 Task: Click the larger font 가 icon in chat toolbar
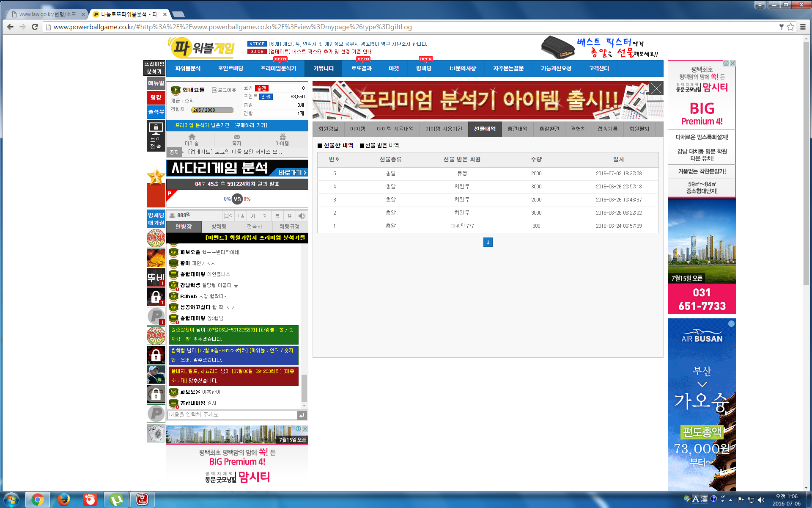click(x=253, y=216)
